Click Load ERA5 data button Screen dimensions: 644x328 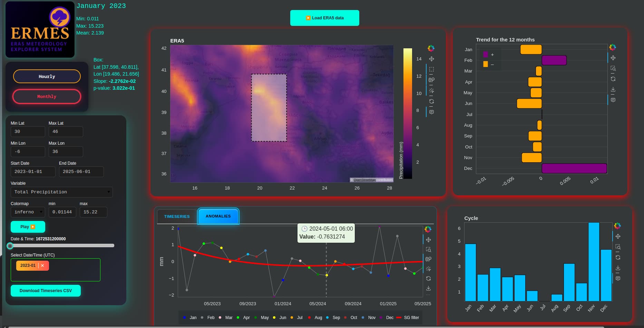(325, 18)
